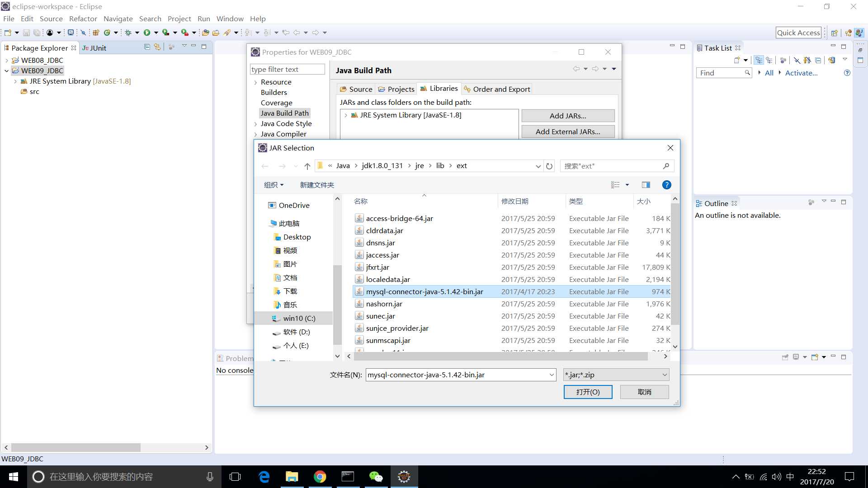
Task: Click the green Run button in toolbar
Action: tap(147, 33)
